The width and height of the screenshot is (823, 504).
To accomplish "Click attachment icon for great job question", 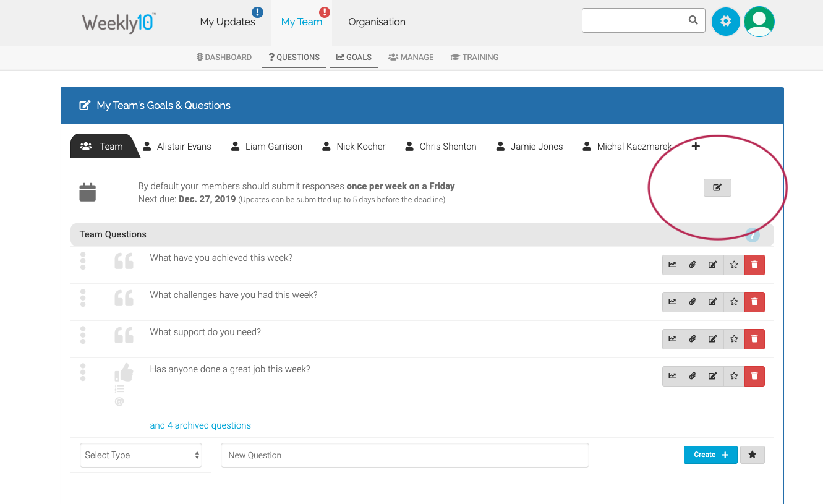I will (x=693, y=376).
